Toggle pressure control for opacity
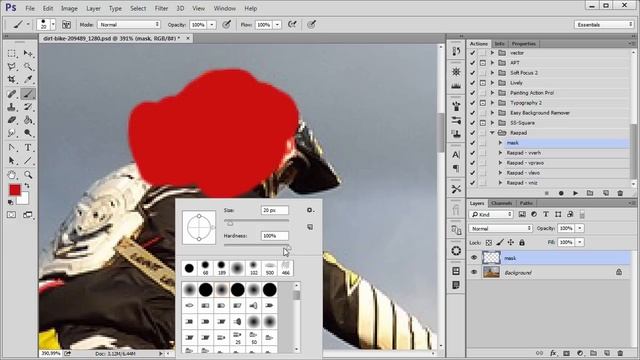 [x=227, y=25]
